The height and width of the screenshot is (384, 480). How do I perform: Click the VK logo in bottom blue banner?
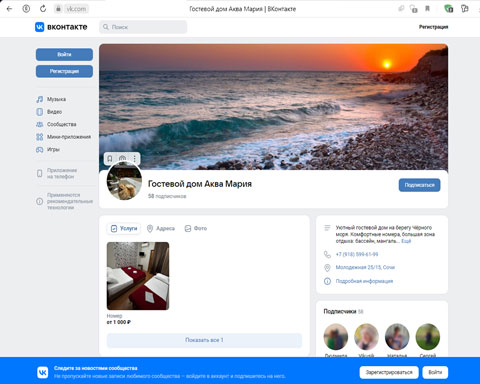point(43,372)
